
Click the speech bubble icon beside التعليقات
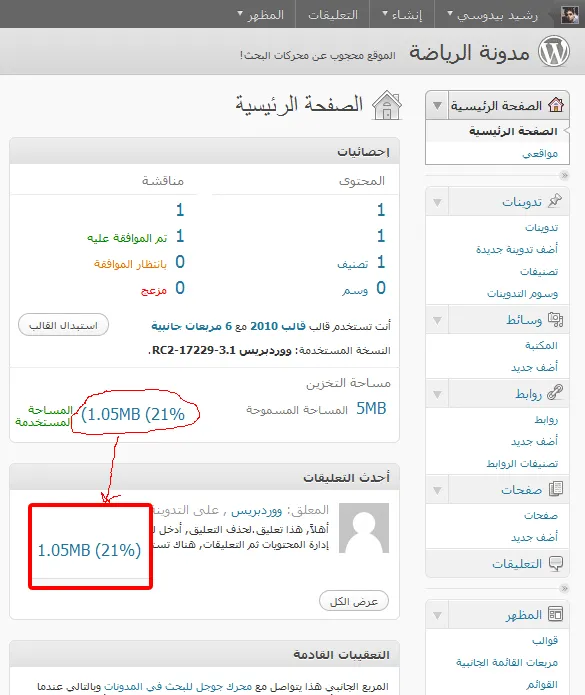[556, 563]
